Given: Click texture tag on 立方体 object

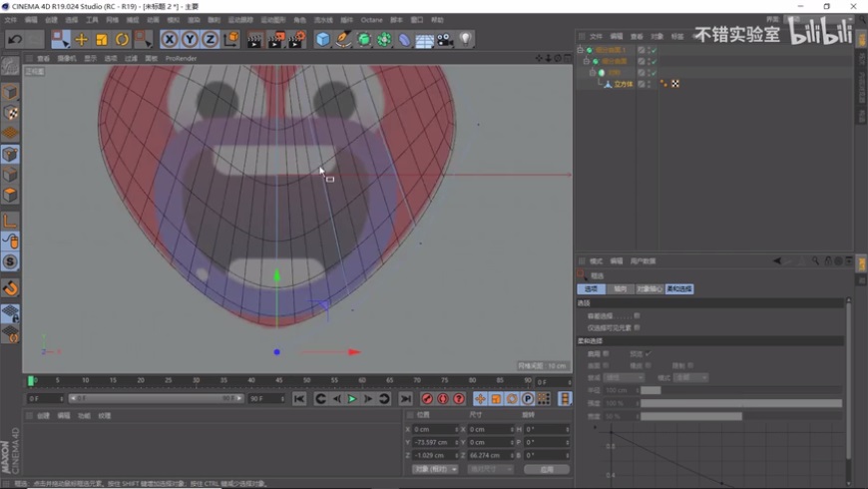Looking at the screenshot, I should [675, 84].
